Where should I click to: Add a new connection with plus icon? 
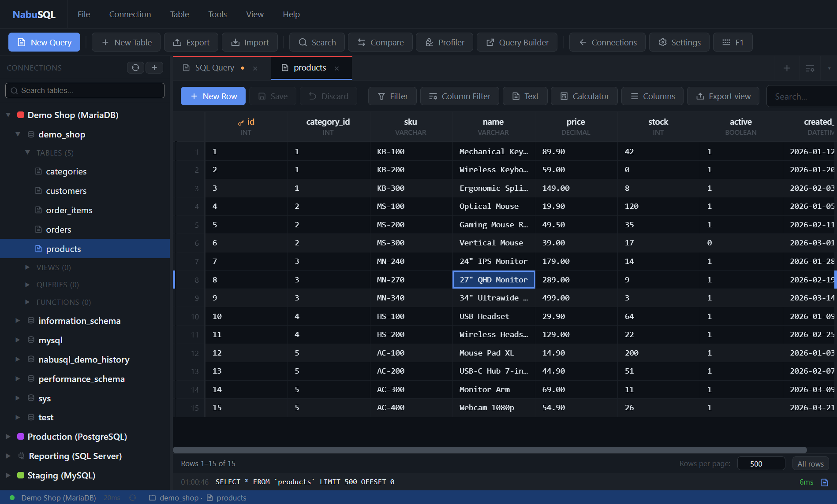(154, 67)
